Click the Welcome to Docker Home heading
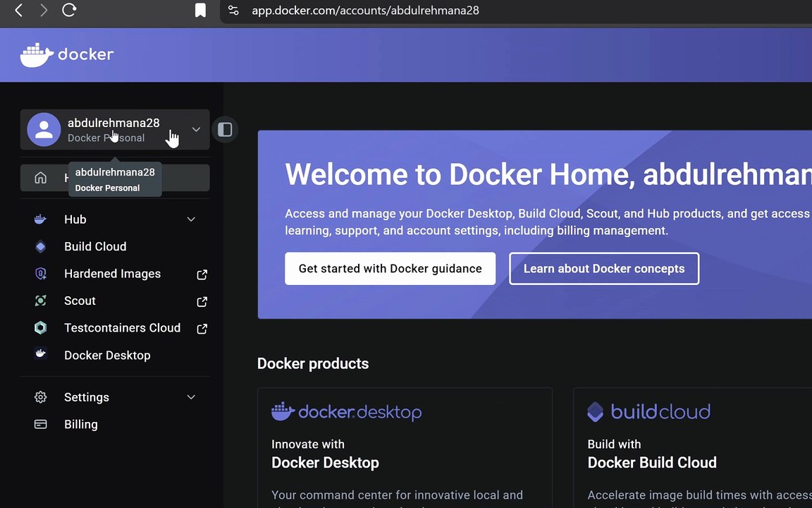The width and height of the screenshot is (812, 508). click(548, 174)
